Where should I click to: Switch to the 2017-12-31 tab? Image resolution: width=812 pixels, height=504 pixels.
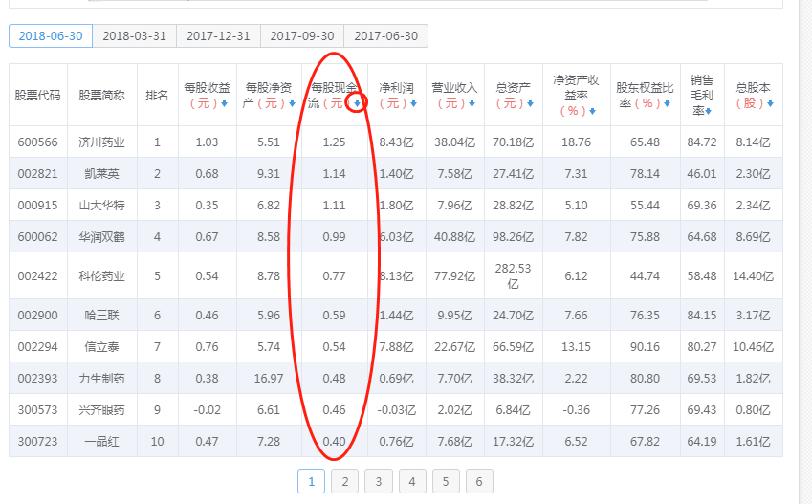coord(218,35)
